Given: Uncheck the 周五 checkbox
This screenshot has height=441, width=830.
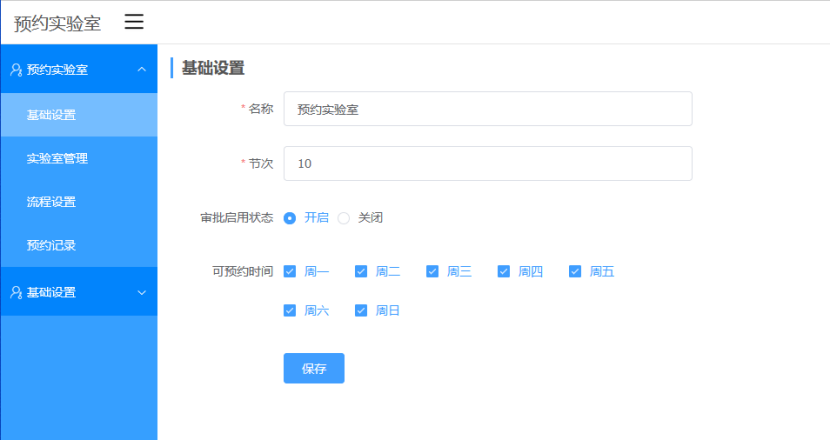Looking at the screenshot, I should 575,272.
